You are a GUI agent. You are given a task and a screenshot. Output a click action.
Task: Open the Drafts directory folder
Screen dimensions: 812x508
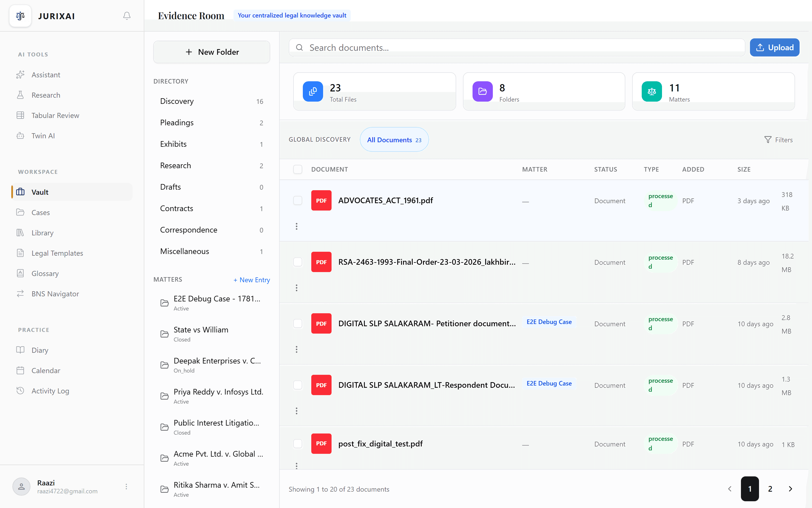pos(212,187)
